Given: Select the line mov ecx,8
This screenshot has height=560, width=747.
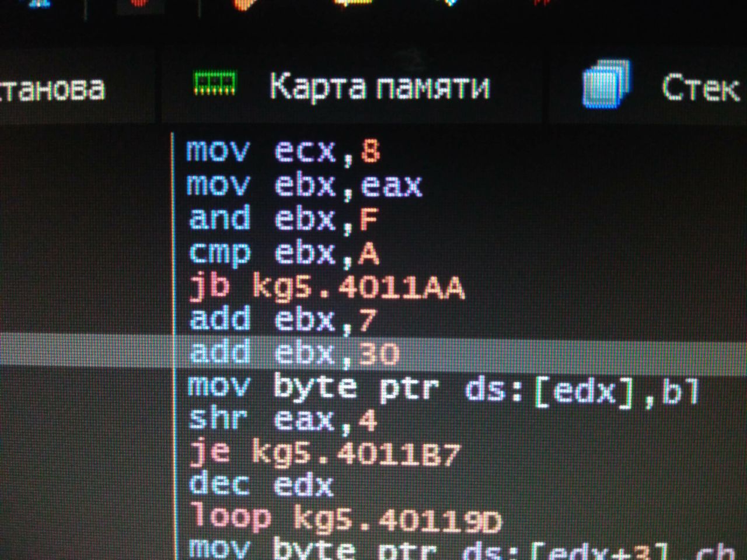Looking at the screenshot, I should point(283,150).
